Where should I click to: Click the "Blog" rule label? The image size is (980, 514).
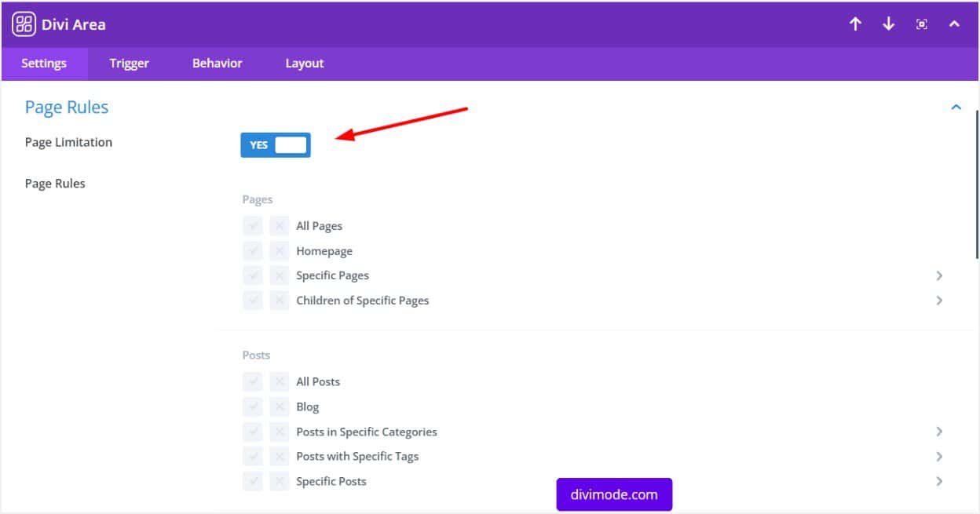(308, 407)
